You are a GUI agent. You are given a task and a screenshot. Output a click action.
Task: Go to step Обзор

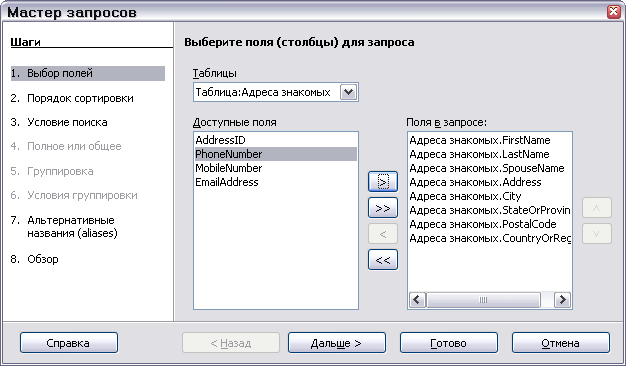tap(35, 259)
